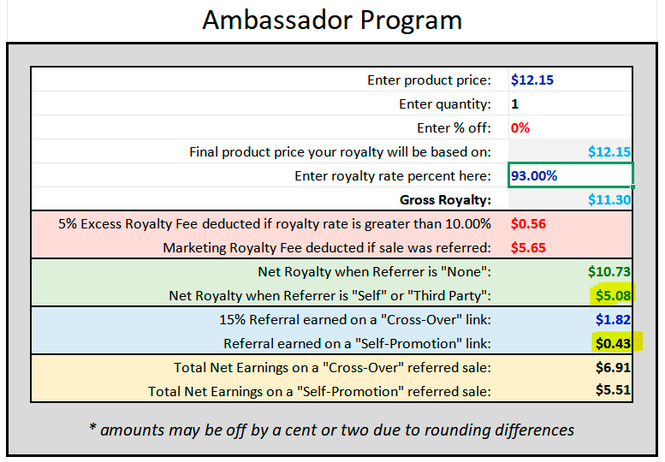Click the product price input cell
Image resolution: width=665 pixels, height=462 pixels.
570,79
